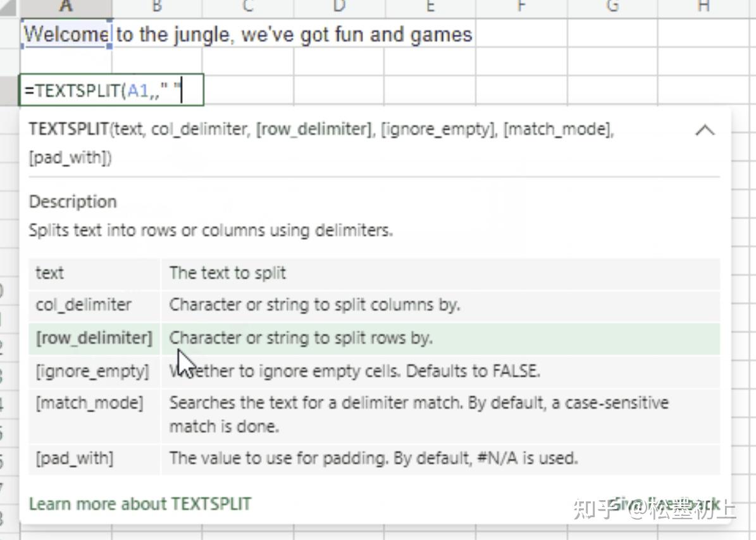
Task: Open the Learn more about TEXTSPLIT link
Action: pos(140,504)
